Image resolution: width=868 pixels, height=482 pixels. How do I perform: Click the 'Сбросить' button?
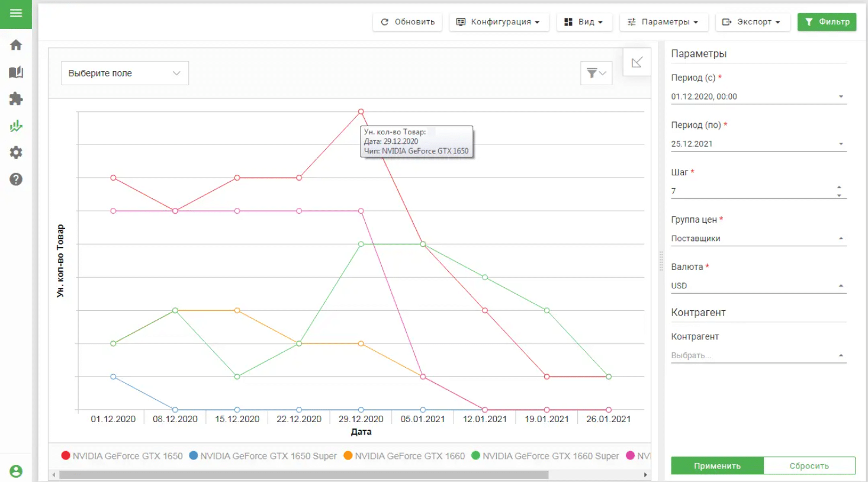tap(809, 466)
